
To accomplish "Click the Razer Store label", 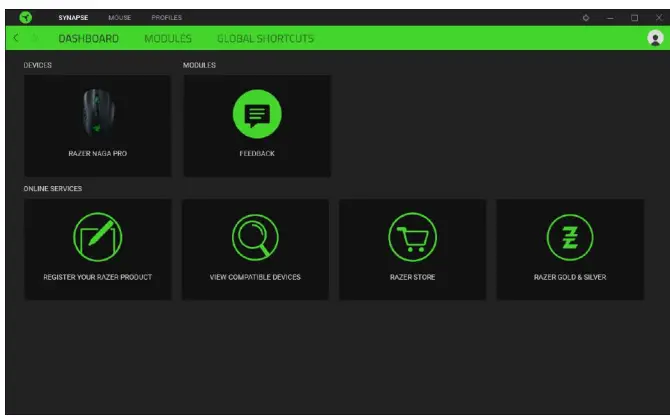I will 412,277.
